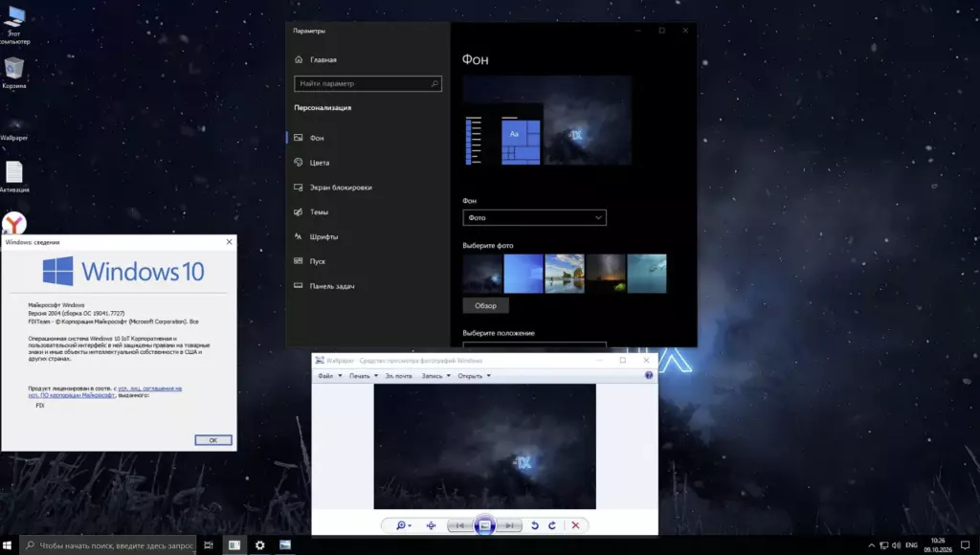The width and height of the screenshot is (980, 555).
Task: Expand the dropdown arrow next to Файл
Action: 340,376
